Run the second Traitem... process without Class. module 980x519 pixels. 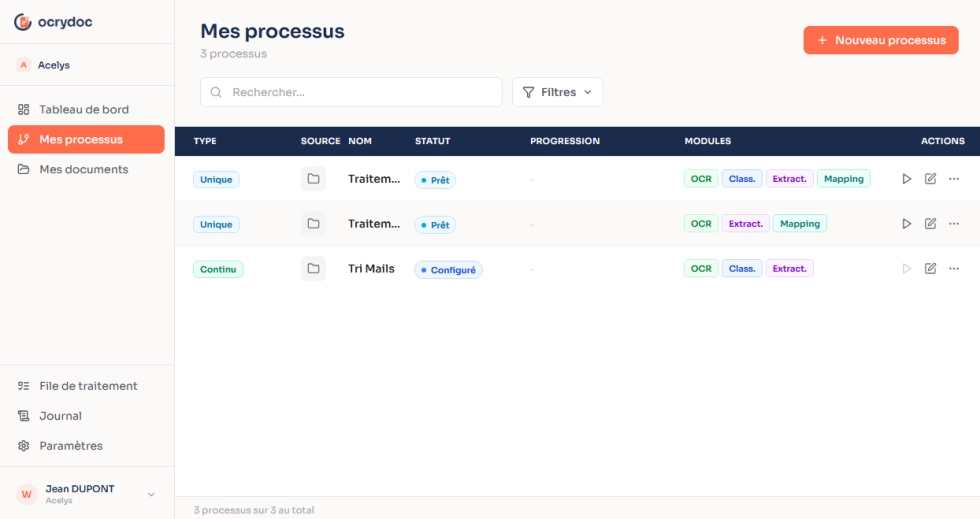[906, 224]
